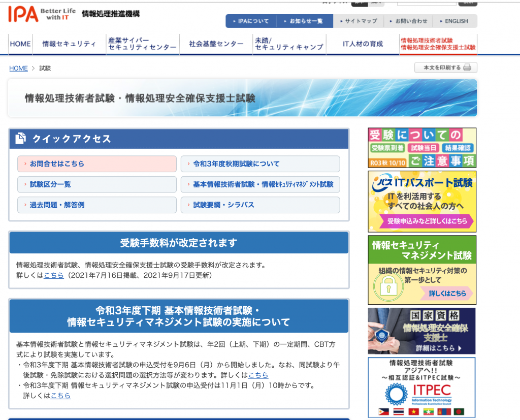This screenshot has width=520, height=420.
Task: Select HOME tab in main navigation
Action: [x=20, y=44]
